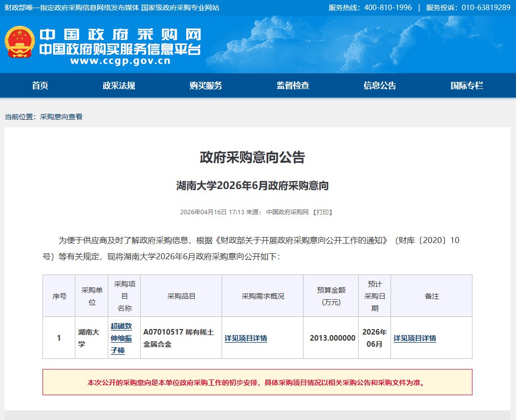Click the 采购项目名称 column header
Image resolution: width=516 pixels, height=420 pixels.
coord(124,296)
